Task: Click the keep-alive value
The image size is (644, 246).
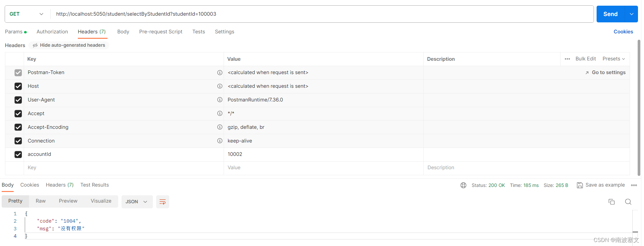Action: coord(240,141)
